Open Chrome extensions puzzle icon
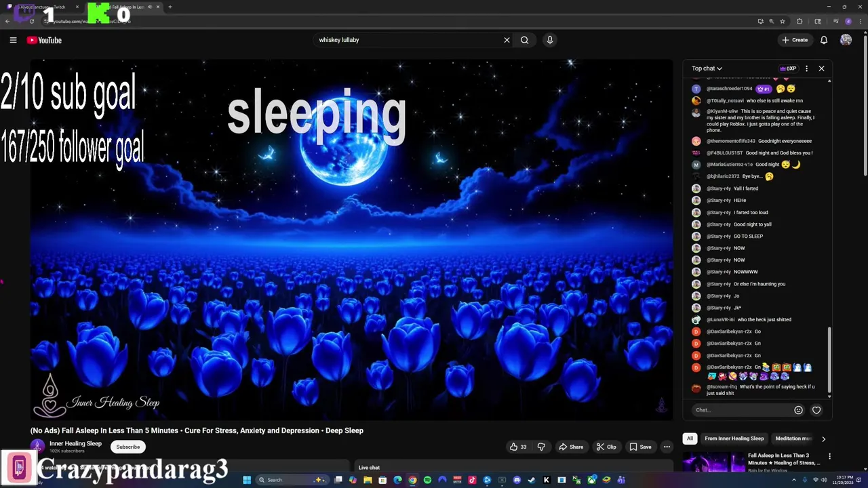This screenshot has height=488, width=868. coord(800,21)
